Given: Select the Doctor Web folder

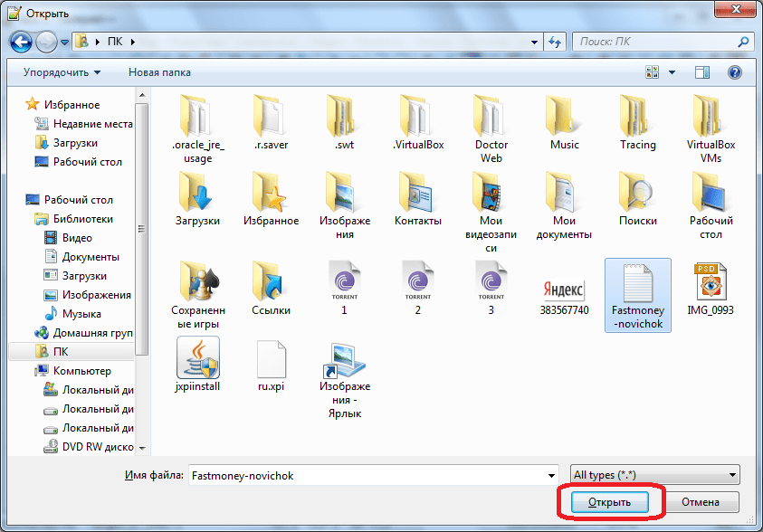Looking at the screenshot, I should click(491, 128).
